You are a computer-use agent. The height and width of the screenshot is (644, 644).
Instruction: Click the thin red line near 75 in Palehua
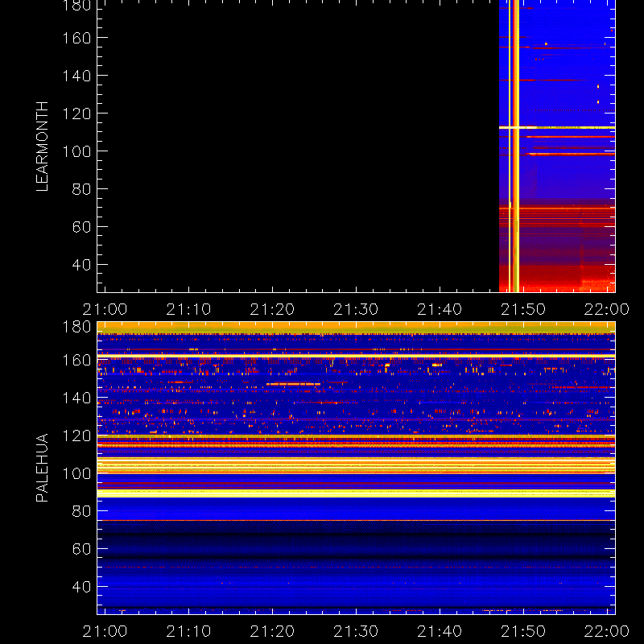(x=356, y=520)
